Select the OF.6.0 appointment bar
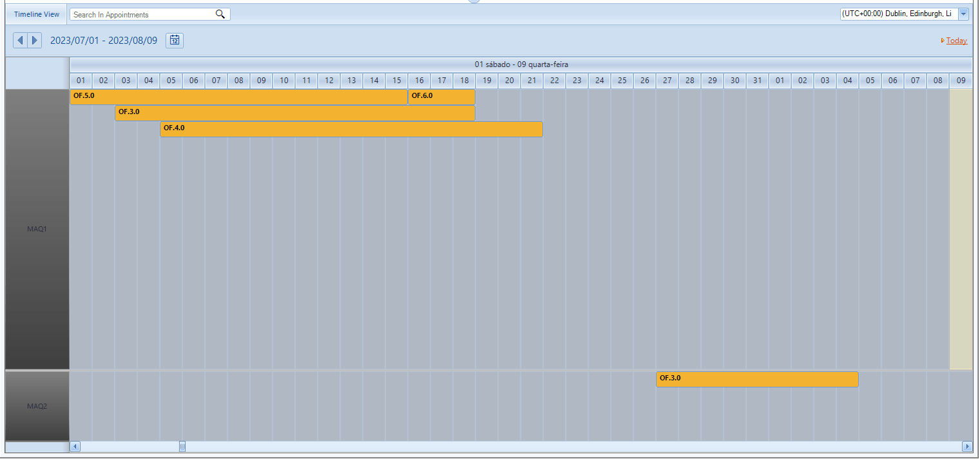Viewport: 980px width, 459px height. (x=441, y=97)
